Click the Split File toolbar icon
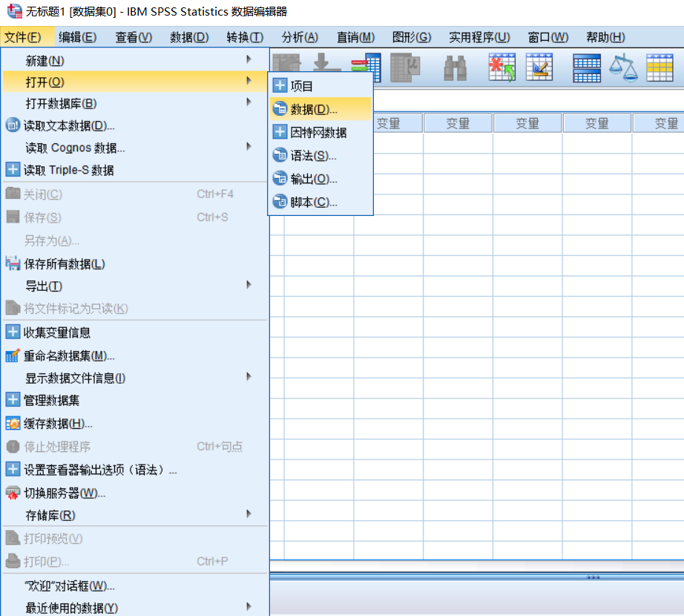 pos(586,68)
